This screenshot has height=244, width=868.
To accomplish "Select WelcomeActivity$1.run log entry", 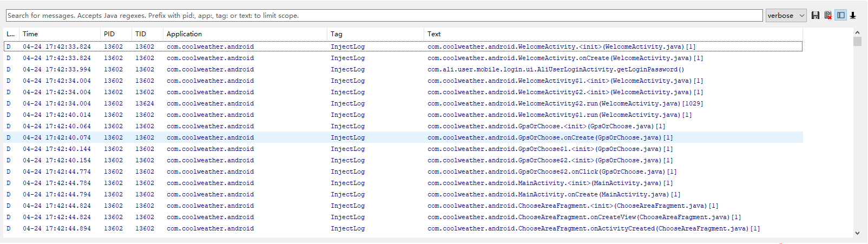I will [x=403, y=115].
